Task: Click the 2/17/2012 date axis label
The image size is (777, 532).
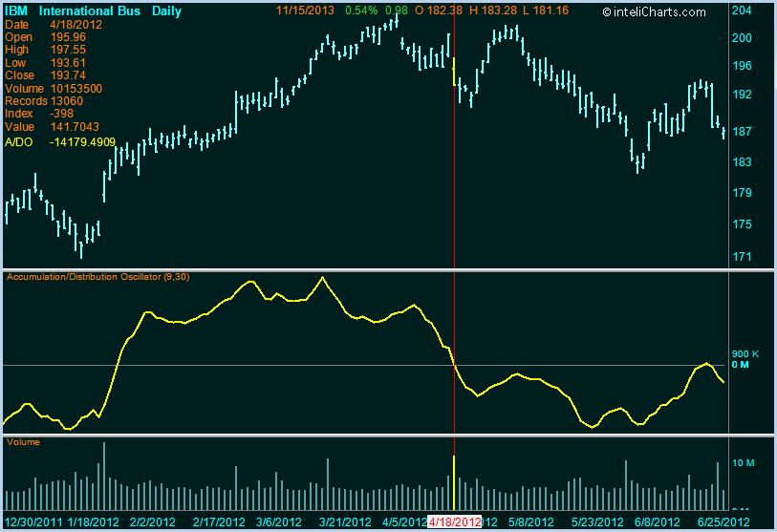Action: pyautogui.click(x=219, y=522)
